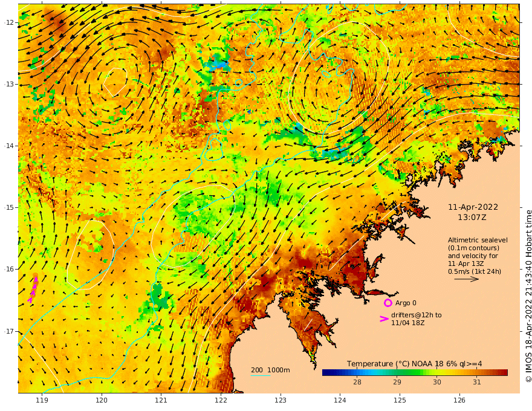The height and width of the screenshot is (411, 532).
Task: Click longitude axis label 124
Action: click(x=340, y=401)
